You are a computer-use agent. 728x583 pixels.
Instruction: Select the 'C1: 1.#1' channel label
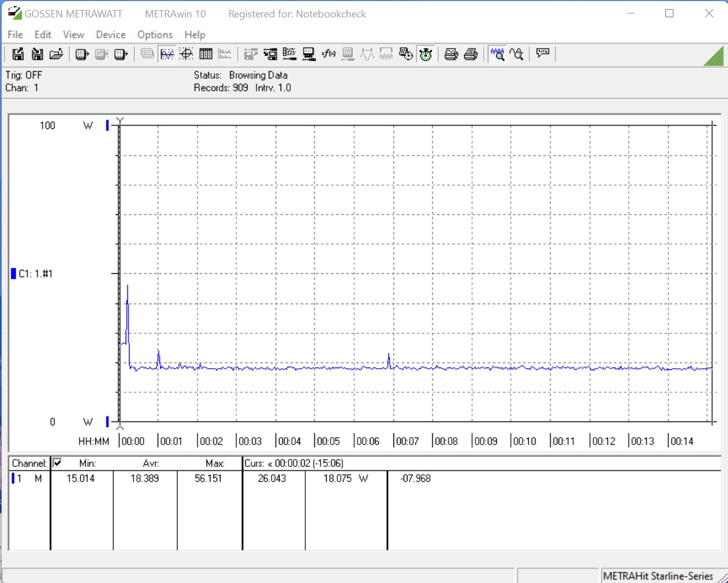[x=35, y=274]
